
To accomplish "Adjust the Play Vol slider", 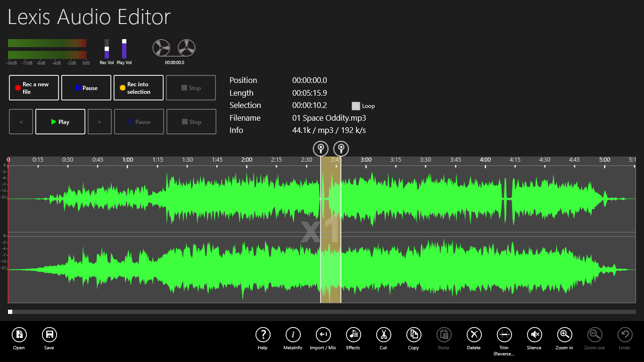I will coord(124,49).
